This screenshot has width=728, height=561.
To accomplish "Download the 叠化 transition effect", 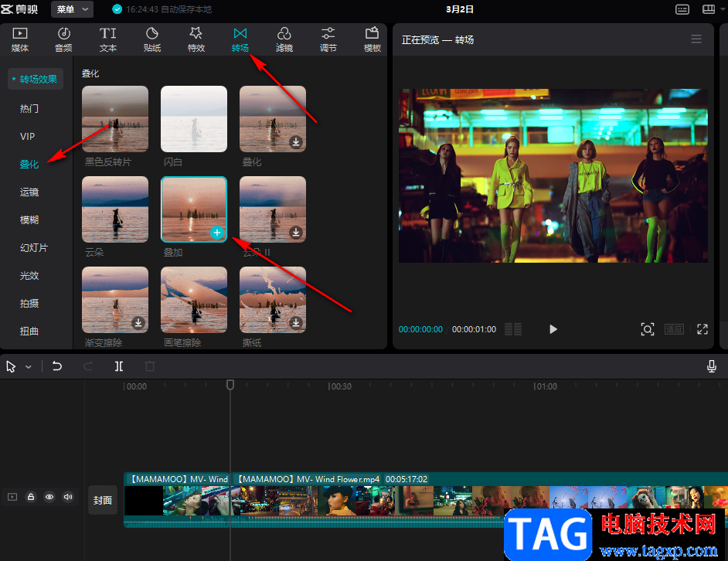I will point(296,142).
